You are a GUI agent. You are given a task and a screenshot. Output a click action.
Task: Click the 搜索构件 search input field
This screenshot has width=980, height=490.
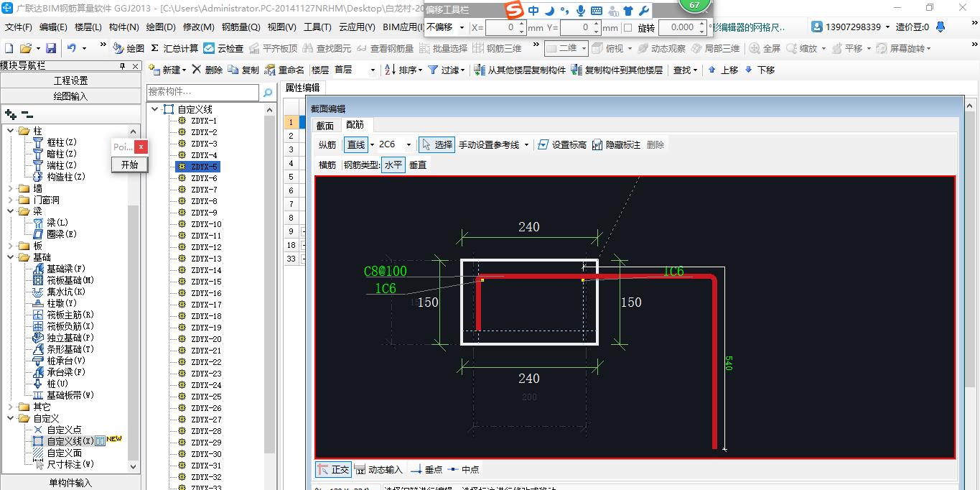[202, 92]
